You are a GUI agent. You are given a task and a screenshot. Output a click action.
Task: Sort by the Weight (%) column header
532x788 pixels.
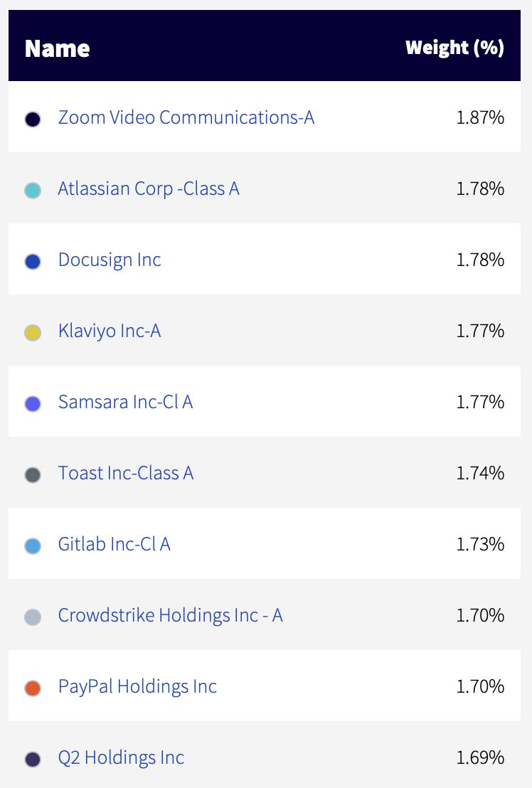click(x=454, y=47)
